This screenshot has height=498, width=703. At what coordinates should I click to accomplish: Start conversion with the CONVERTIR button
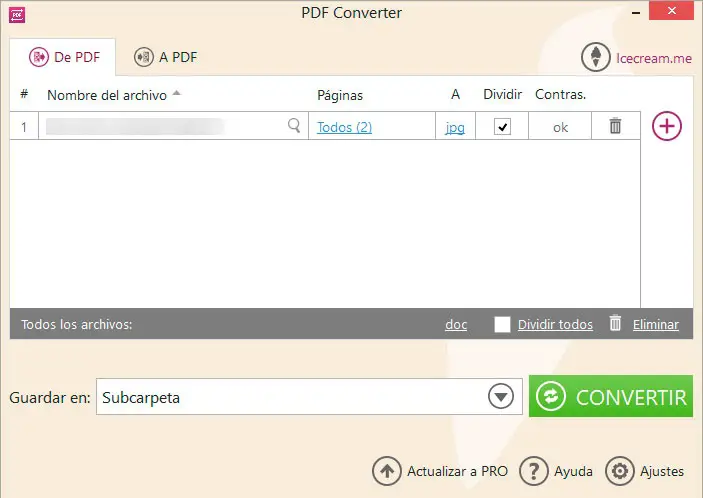point(611,396)
